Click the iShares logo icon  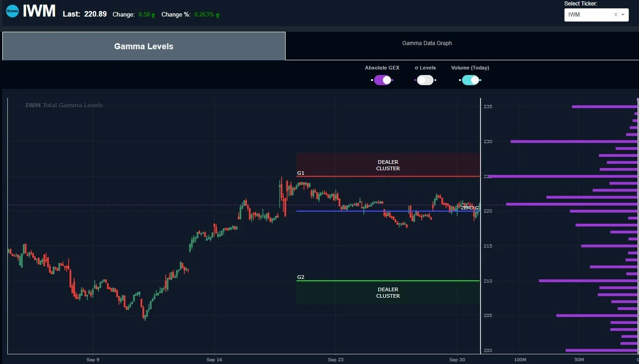pos(12,11)
